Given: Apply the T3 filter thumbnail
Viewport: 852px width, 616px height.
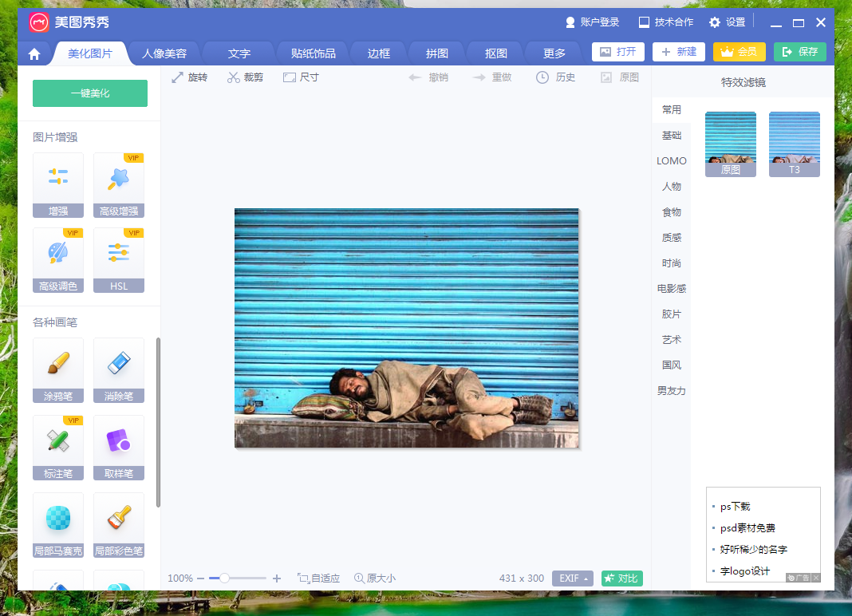Looking at the screenshot, I should point(794,144).
